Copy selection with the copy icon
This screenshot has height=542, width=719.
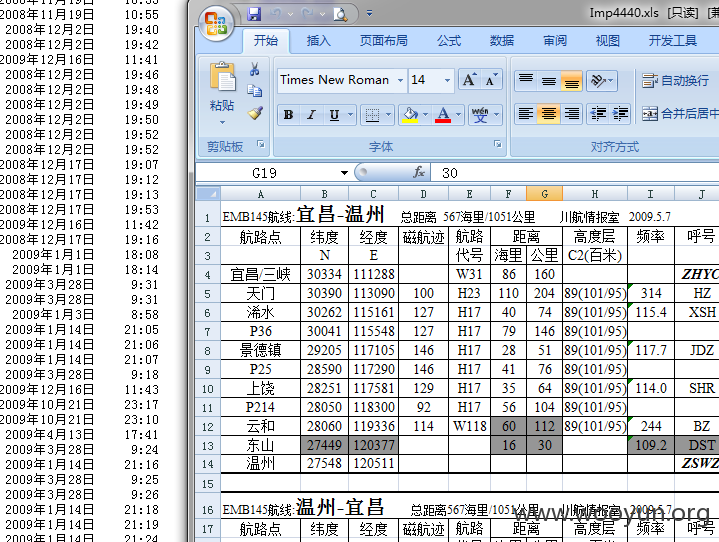tap(254, 90)
